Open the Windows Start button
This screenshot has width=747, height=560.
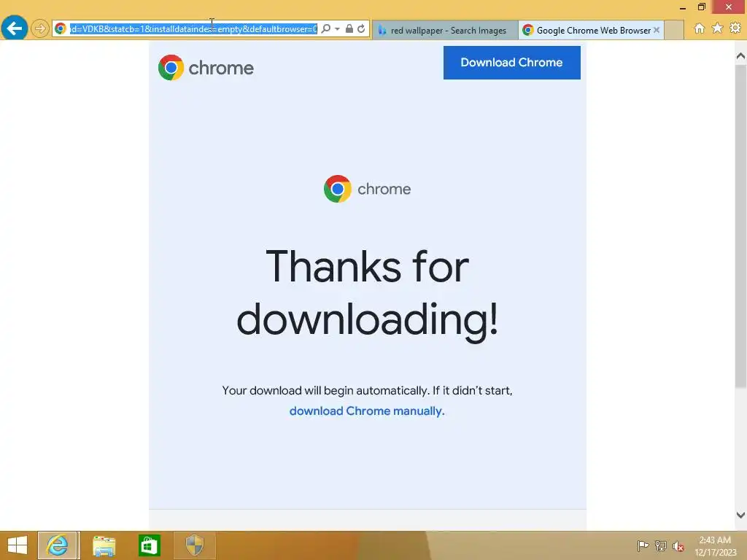[x=18, y=545]
